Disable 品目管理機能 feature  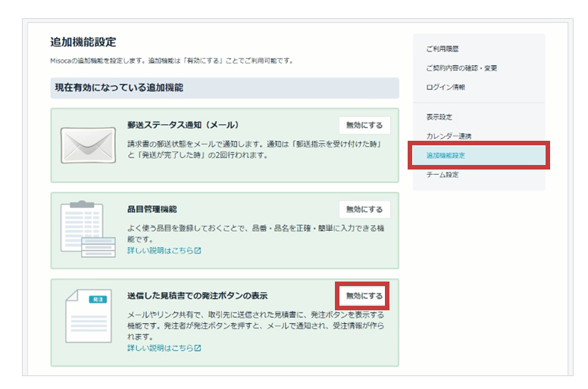pos(364,210)
